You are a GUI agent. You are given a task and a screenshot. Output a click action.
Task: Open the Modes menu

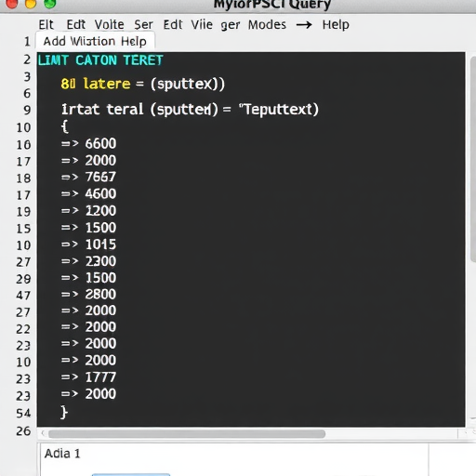click(x=267, y=24)
